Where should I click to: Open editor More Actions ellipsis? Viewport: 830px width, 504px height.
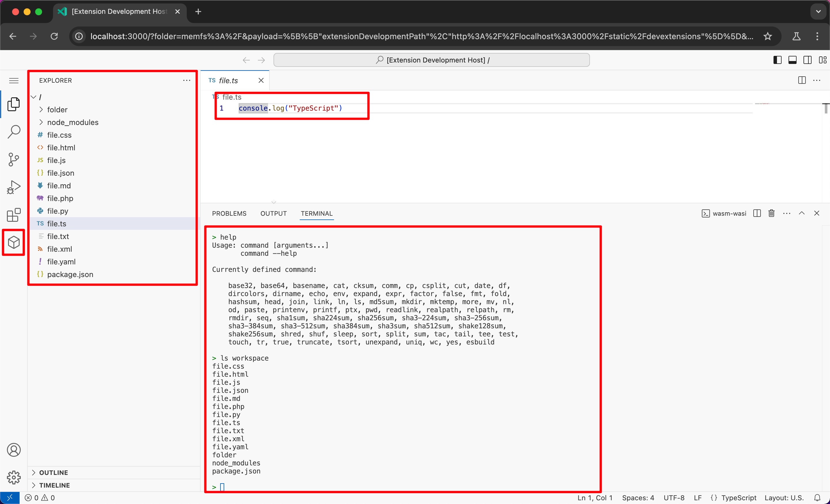817,80
